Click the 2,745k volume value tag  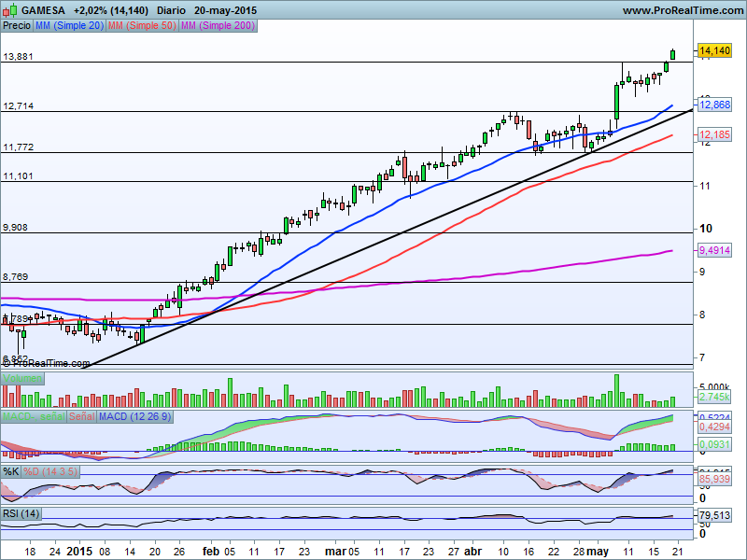coord(714,398)
